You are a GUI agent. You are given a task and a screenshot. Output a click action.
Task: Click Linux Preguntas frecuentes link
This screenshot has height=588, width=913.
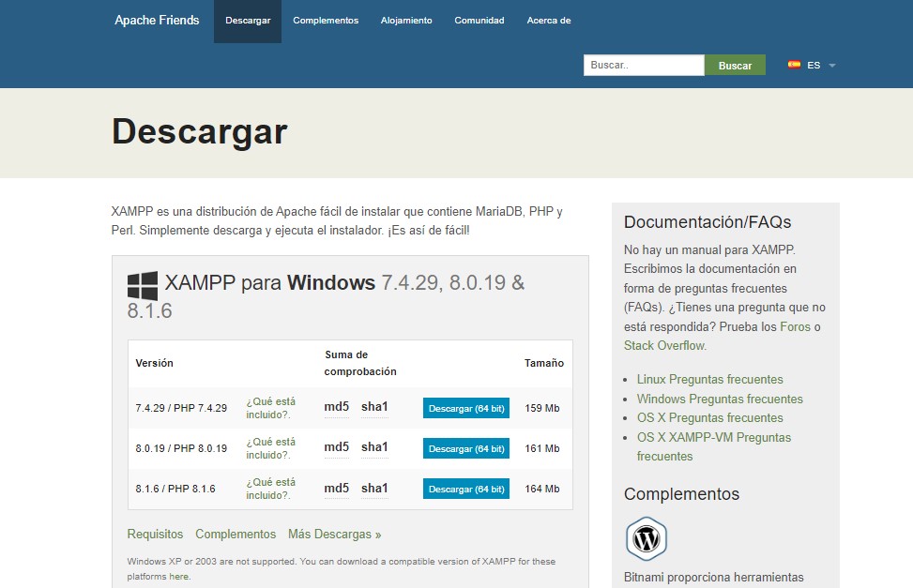[709, 380]
